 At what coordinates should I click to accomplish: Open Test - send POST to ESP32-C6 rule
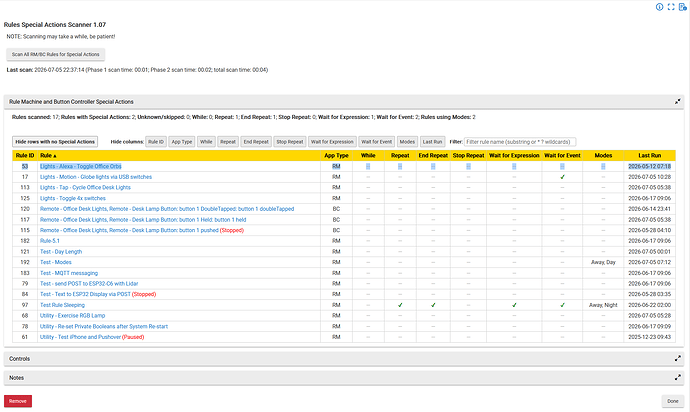[89, 283]
